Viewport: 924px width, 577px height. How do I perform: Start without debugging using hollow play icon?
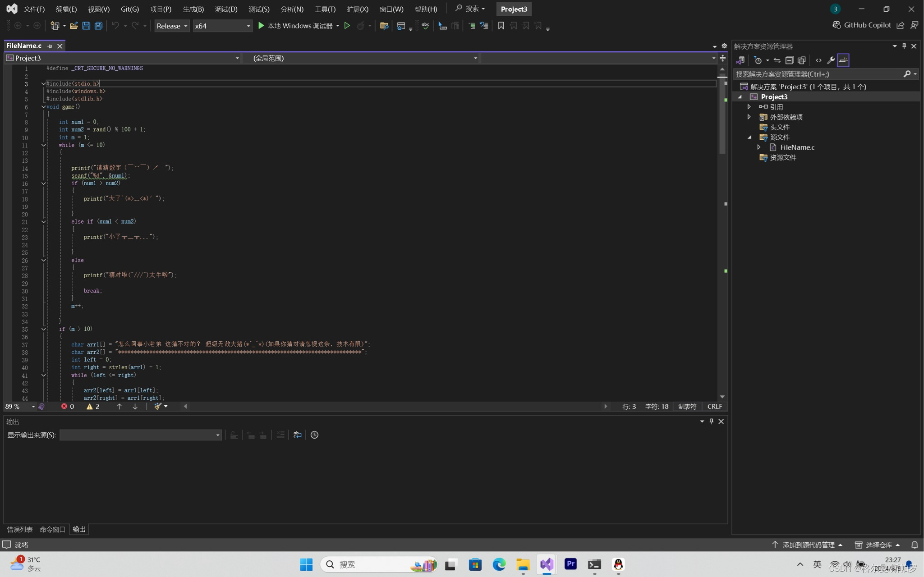tap(347, 26)
